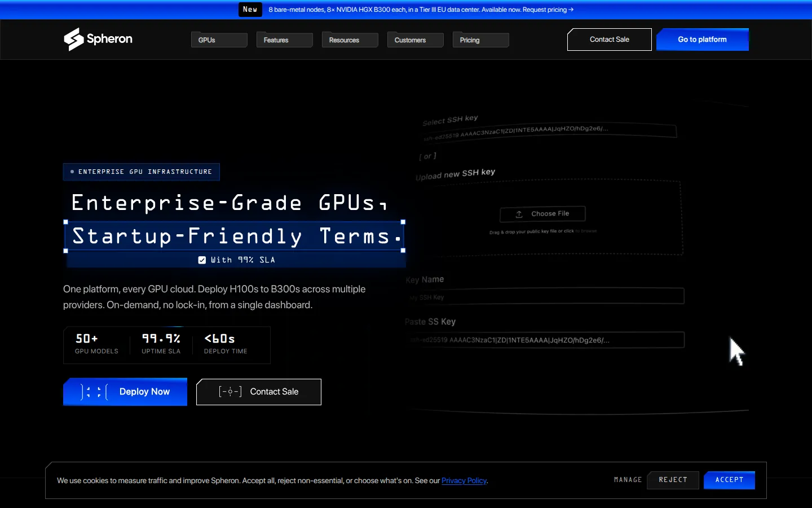The width and height of the screenshot is (812, 508).
Task: Click the Spheron wordmark text
Action: (109, 39)
